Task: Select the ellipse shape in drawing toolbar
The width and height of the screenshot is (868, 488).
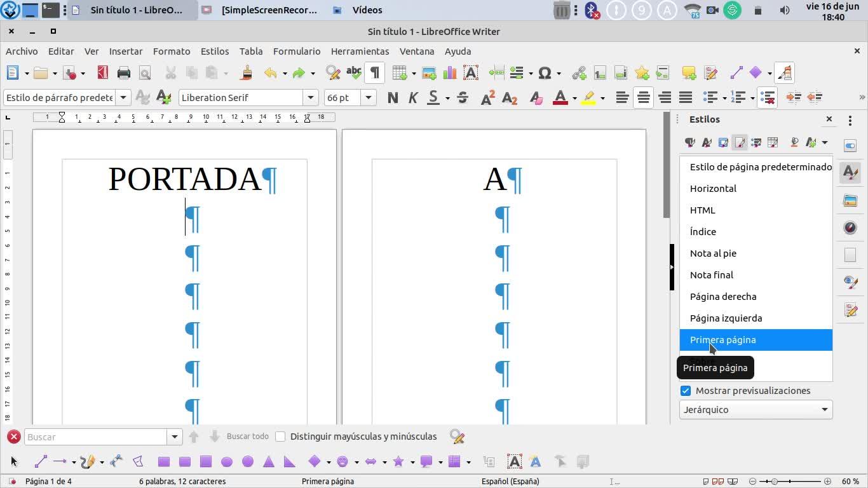Action: coord(227,461)
